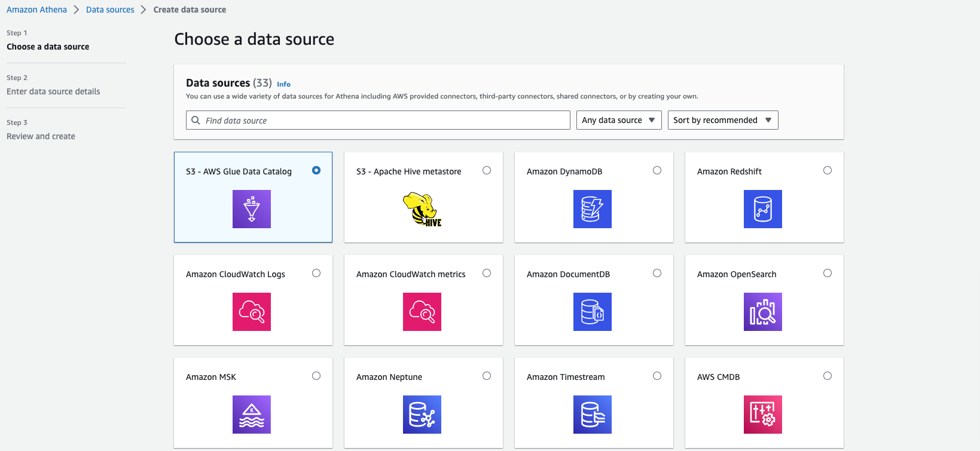Choose the Amazon CloudWatch metrics radio button

[x=487, y=273]
